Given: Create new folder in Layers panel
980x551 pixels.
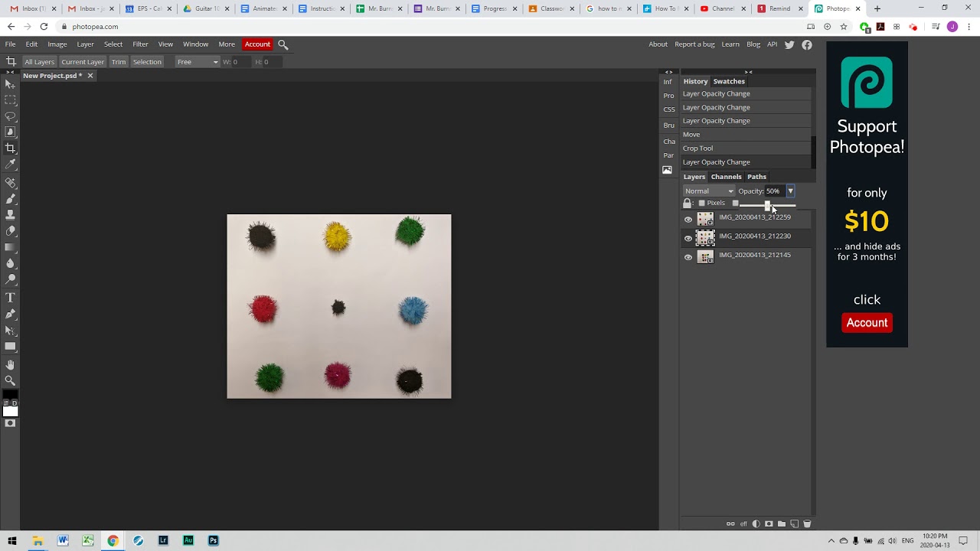Looking at the screenshot, I should 782,524.
